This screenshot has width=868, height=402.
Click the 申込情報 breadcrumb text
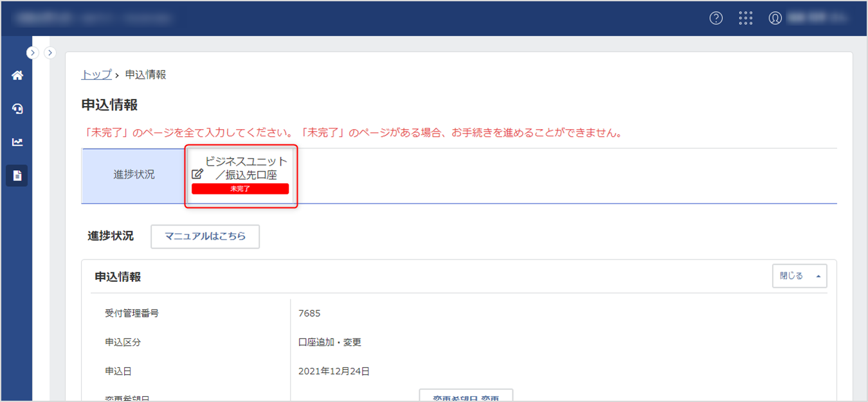[x=146, y=74]
